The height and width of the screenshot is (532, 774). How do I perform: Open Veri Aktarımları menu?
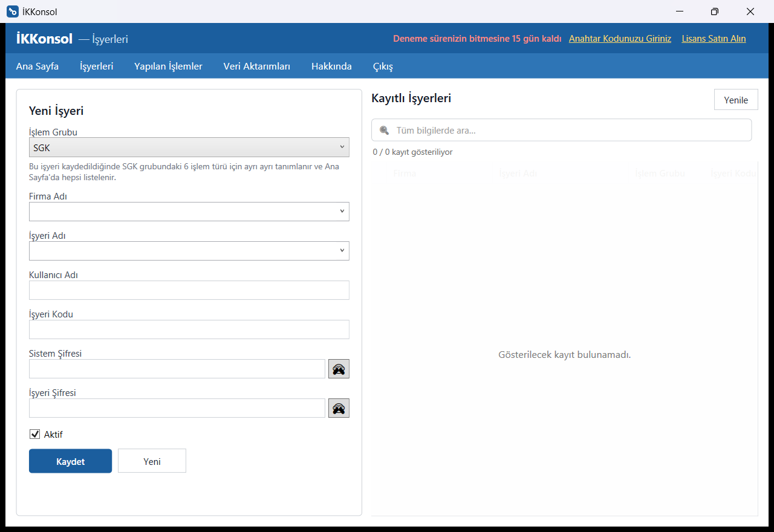pos(257,66)
